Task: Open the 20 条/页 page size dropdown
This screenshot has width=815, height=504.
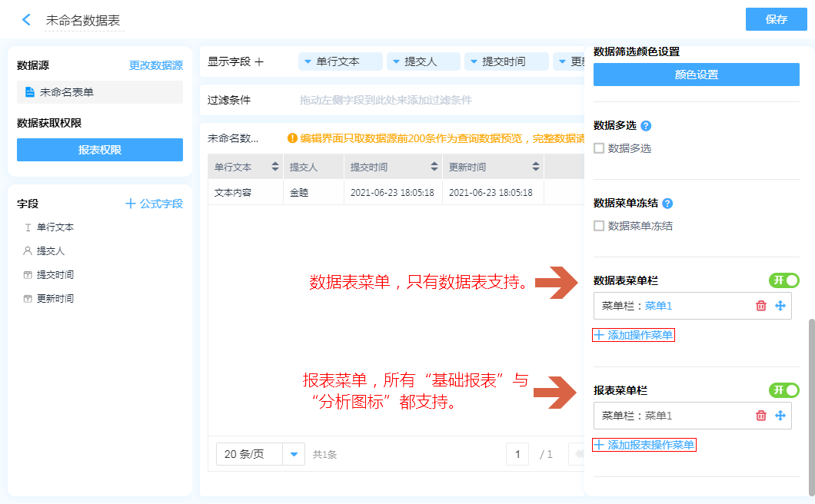Action: pyautogui.click(x=294, y=454)
